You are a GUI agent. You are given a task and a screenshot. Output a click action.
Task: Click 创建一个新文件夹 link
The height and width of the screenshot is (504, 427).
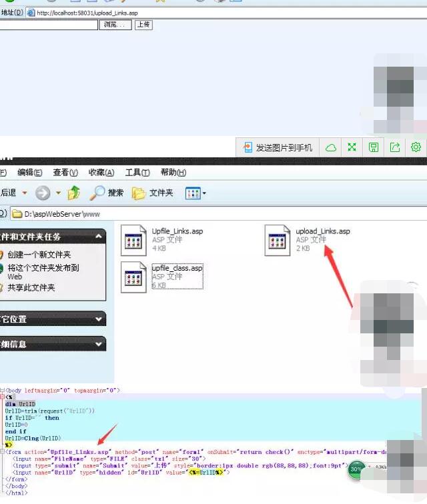(x=39, y=255)
